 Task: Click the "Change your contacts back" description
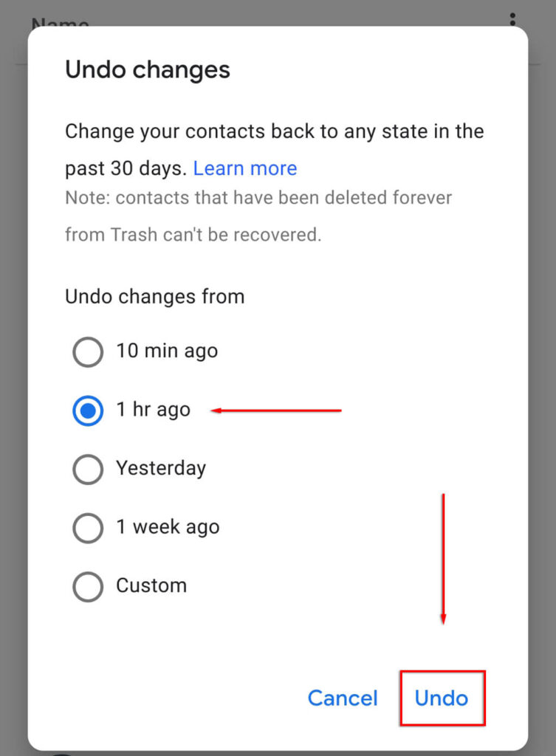click(274, 132)
